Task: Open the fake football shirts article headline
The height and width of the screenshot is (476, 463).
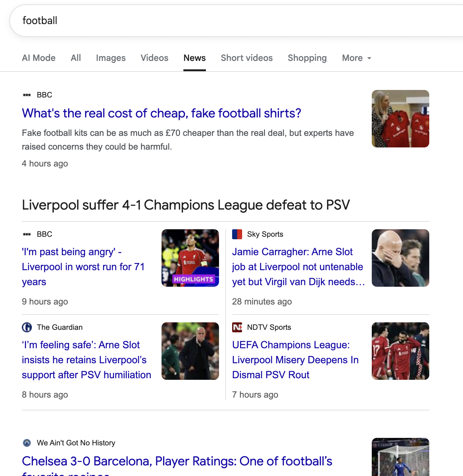Action: (161, 113)
